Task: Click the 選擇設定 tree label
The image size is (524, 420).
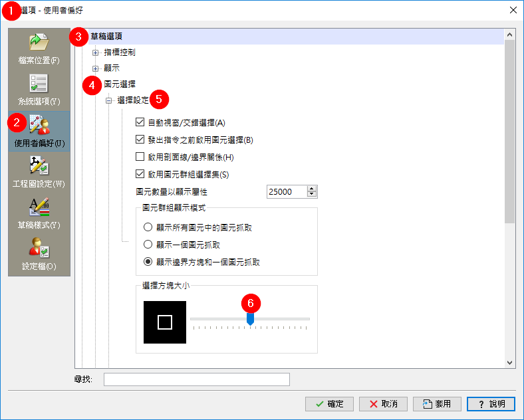Action: [x=133, y=100]
